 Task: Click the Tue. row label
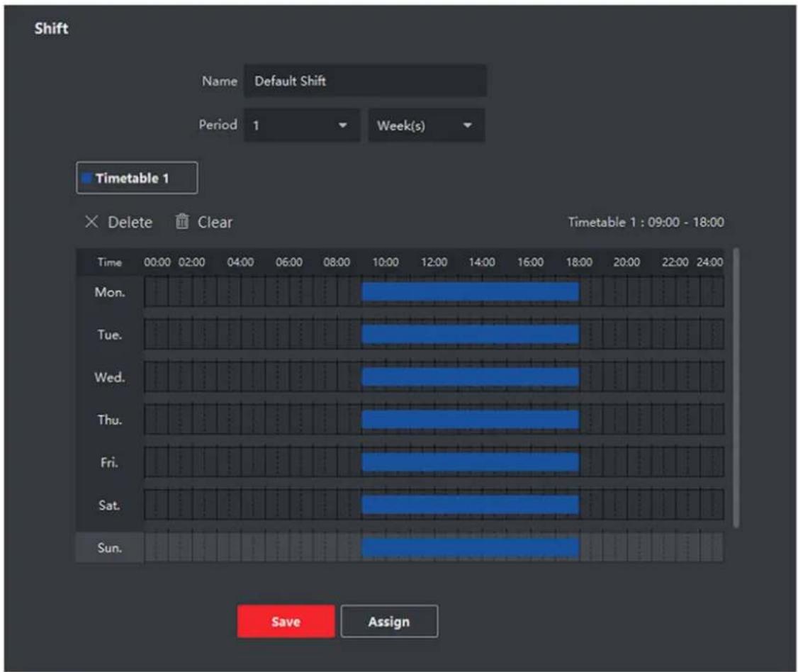tap(109, 335)
